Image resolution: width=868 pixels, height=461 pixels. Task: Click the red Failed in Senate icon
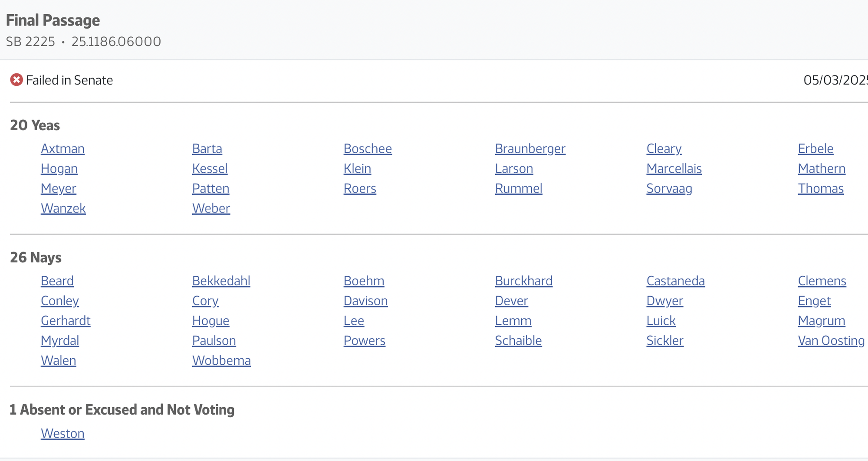point(16,80)
